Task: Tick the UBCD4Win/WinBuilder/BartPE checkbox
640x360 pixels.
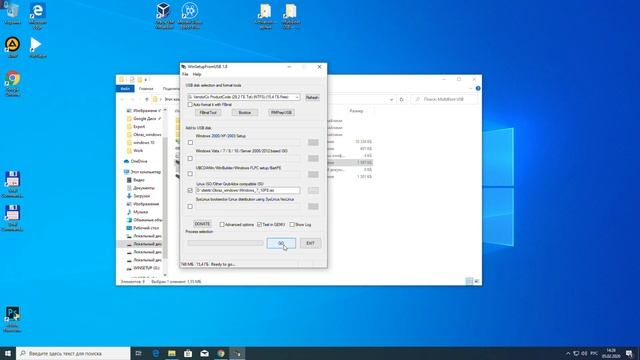Action: [190, 174]
